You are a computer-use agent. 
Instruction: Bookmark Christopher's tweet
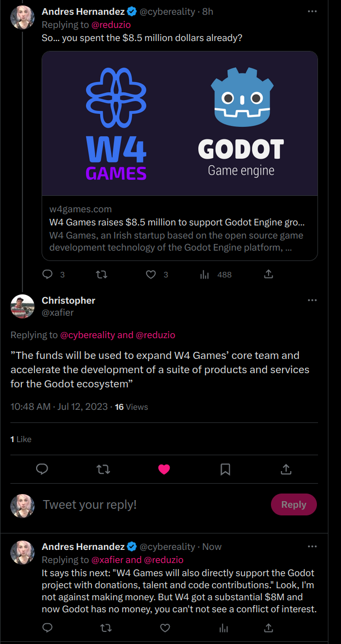(x=225, y=469)
